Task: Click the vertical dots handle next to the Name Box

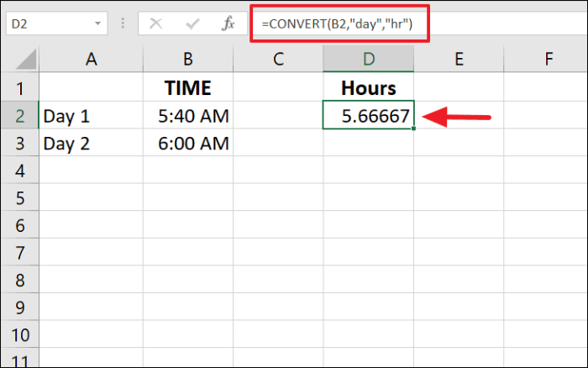Action: point(123,24)
